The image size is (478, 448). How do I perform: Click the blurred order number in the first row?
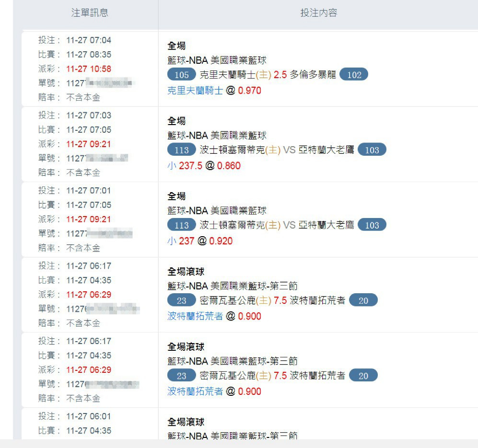[101, 83]
